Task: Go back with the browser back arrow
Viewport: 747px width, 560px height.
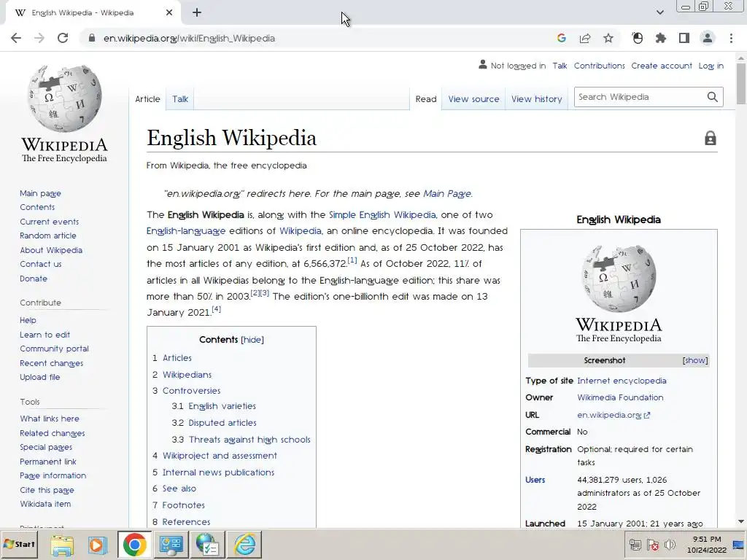Action: (16, 38)
